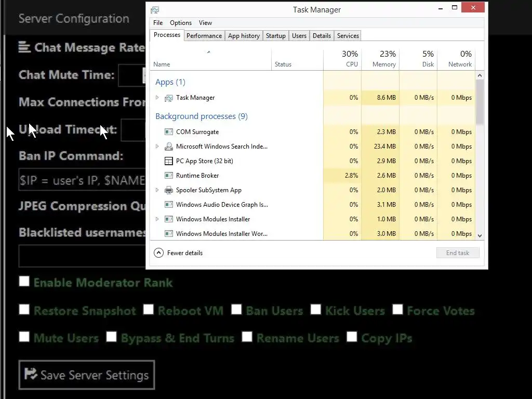
Task: Select the Runtime Broker process row
Action: click(312, 176)
